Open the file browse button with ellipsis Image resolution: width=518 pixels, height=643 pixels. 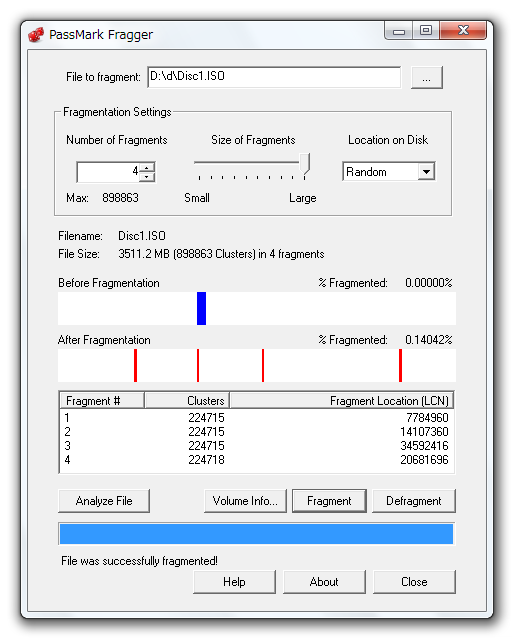(427, 78)
